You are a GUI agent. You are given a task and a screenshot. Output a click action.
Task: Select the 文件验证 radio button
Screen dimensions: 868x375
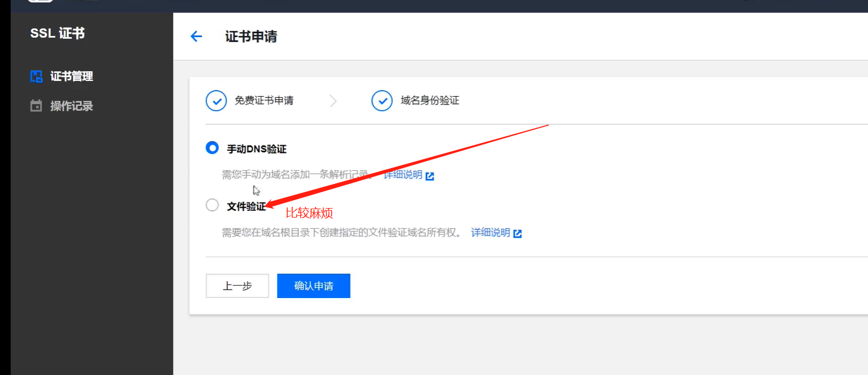point(212,205)
